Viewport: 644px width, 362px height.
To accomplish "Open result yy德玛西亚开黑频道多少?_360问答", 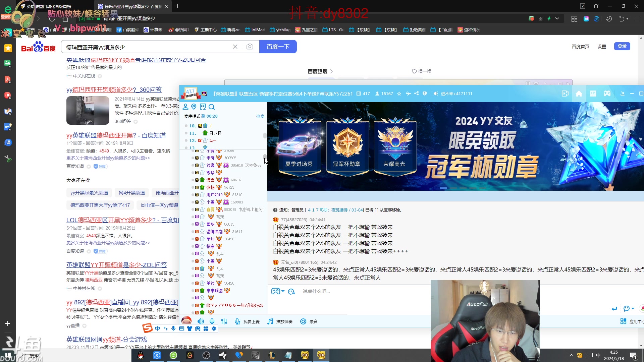I will pyautogui.click(x=114, y=89).
